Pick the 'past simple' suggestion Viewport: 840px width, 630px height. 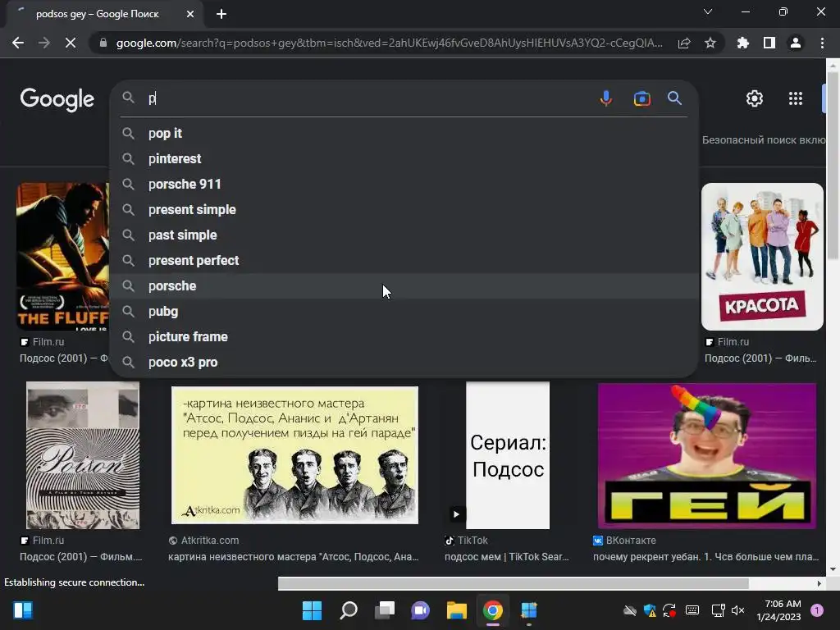404,235
